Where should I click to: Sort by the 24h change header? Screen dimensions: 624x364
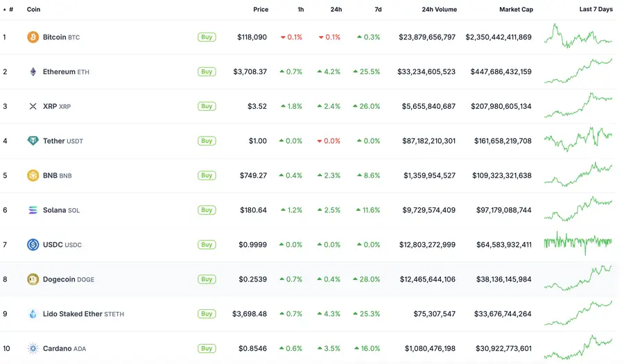[x=336, y=10]
